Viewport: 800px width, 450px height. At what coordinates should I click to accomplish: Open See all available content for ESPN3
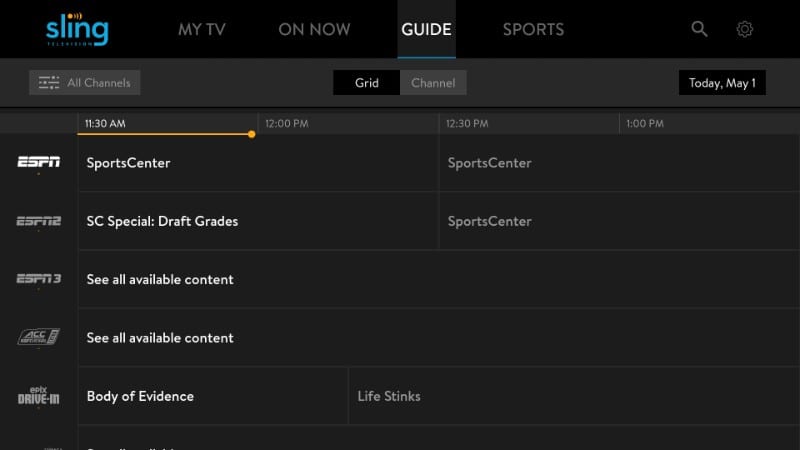coord(439,279)
